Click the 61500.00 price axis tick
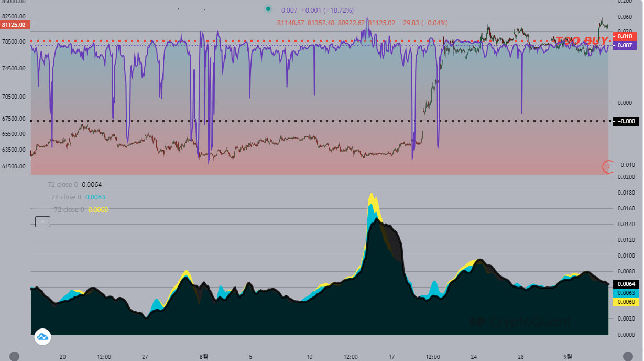The image size is (644, 361). pyautogui.click(x=14, y=166)
